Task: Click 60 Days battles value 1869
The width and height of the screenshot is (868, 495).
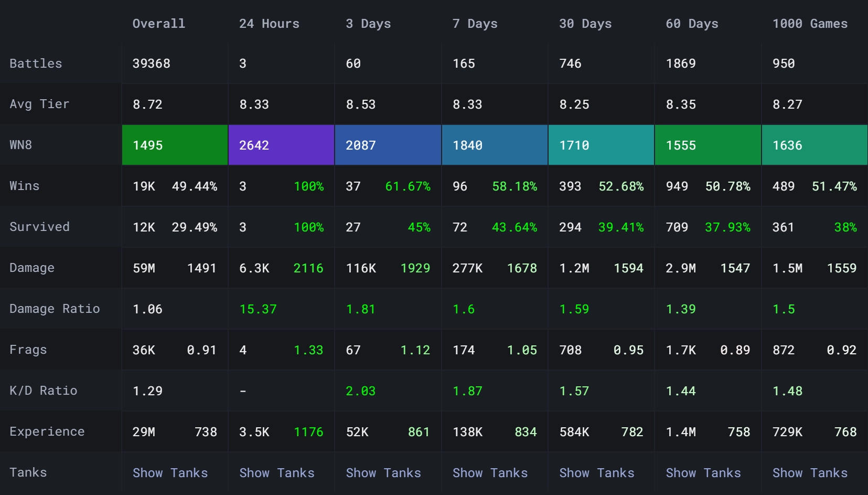Action: pos(681,64)
